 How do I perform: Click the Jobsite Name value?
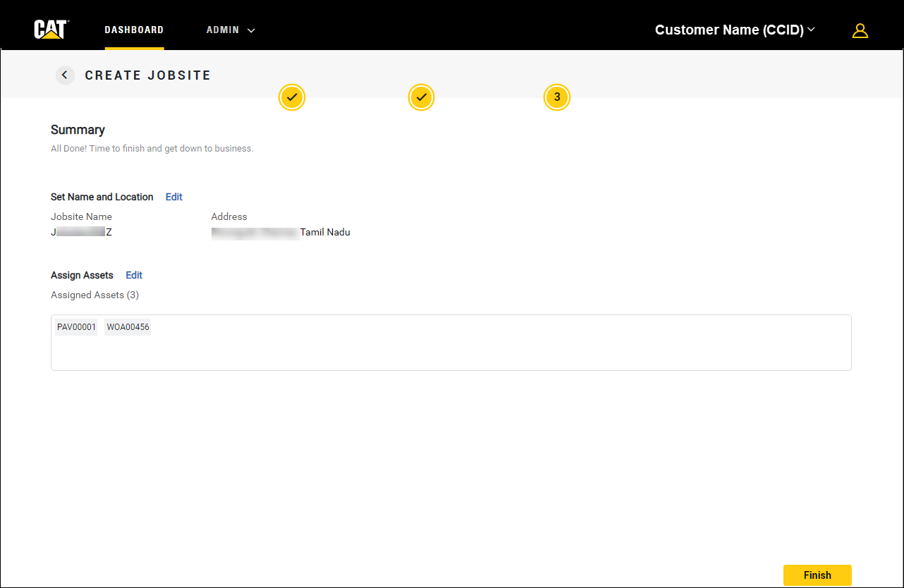pos(81,232)
